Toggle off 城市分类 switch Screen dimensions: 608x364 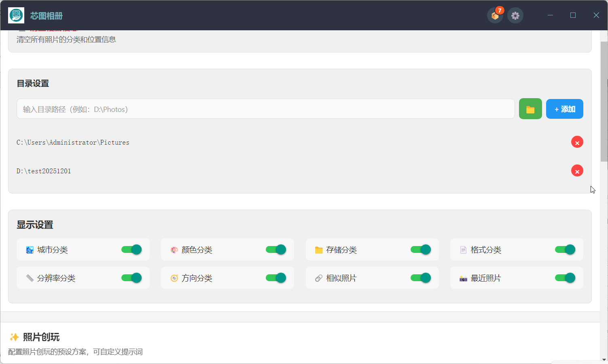point(131,250)
